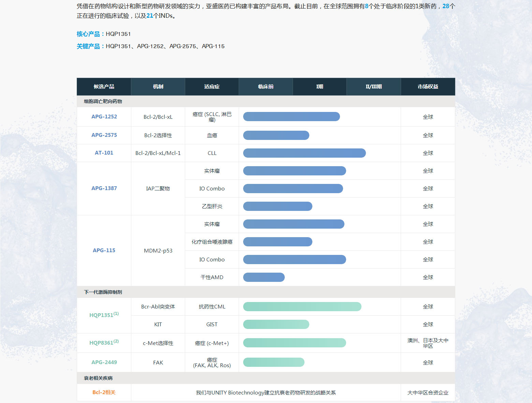Click the 癌症 (SCLC, 淋巴瘤) indication
532x403 pixels.
coord(212,117)
